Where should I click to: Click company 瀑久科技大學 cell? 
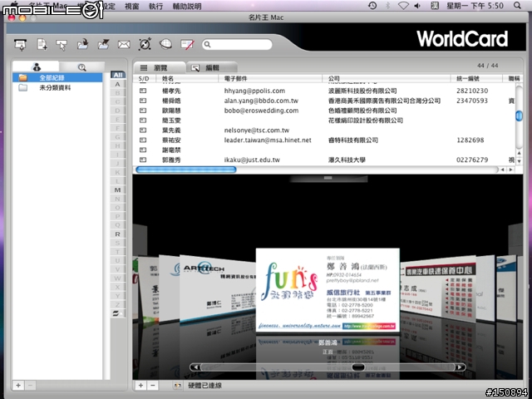click(x=347, y=160)
